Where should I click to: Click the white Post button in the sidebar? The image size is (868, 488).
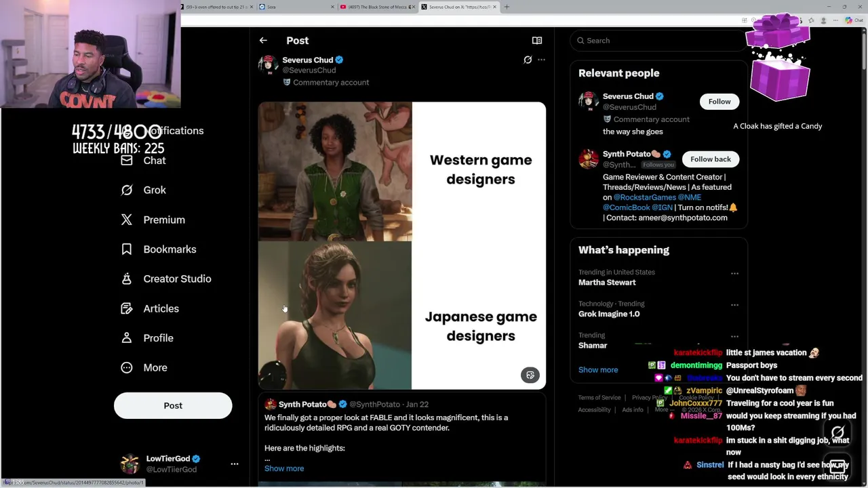[x=173, y=405]
